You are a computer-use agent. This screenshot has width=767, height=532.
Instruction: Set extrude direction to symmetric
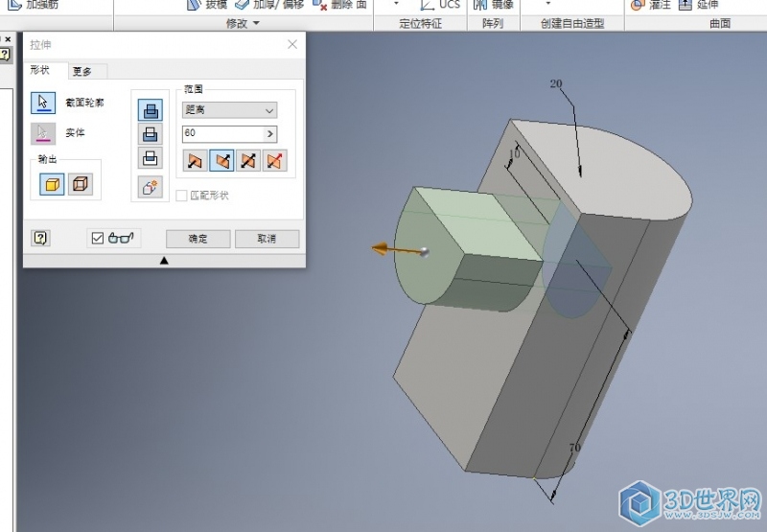pos(248,160)
